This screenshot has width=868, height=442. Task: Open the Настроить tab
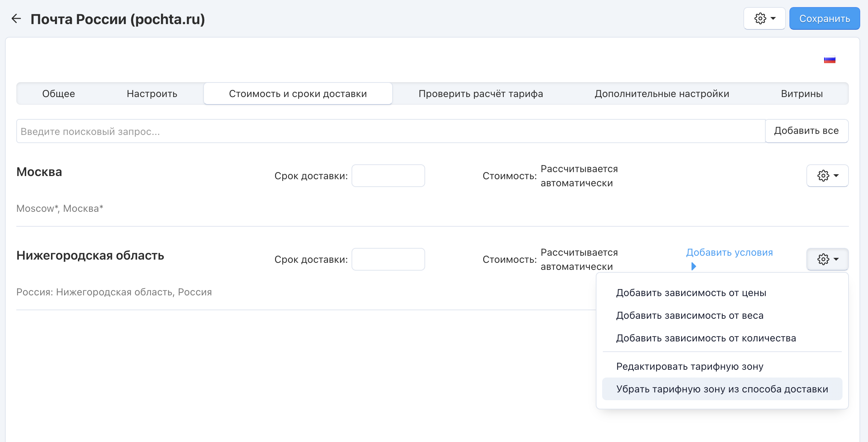click(152, 93)
